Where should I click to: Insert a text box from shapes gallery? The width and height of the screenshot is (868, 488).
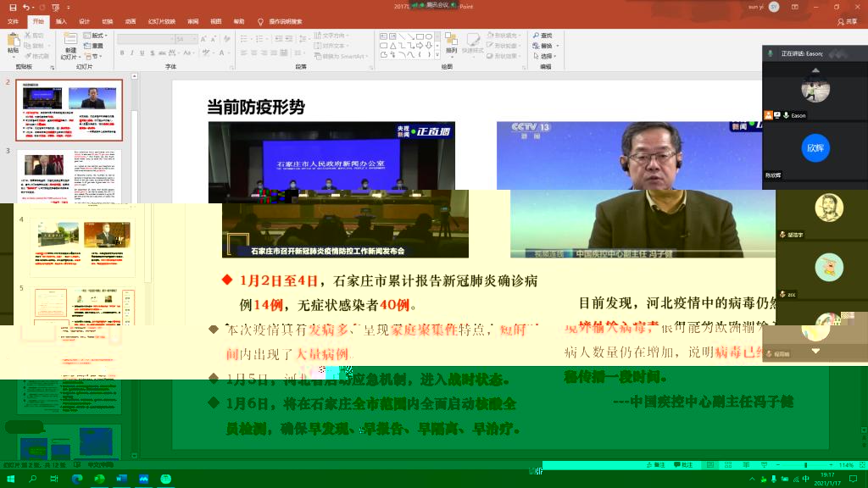coord(384,36)
